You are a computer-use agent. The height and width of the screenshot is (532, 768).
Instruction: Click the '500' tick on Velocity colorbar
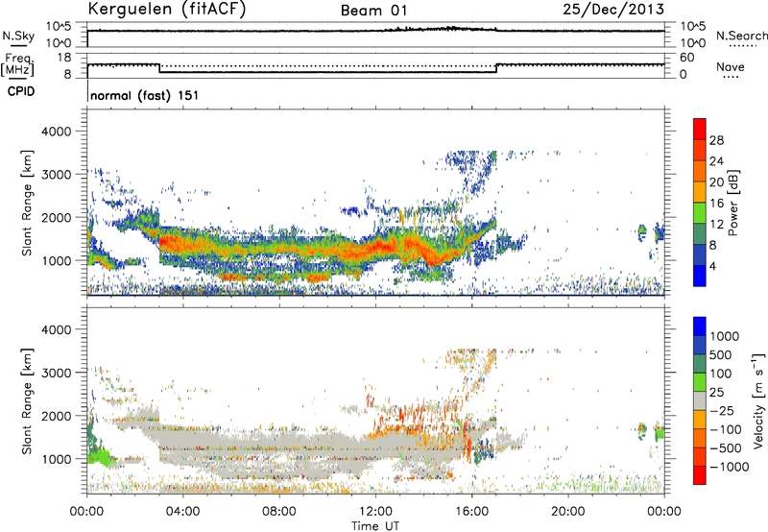tap(721, 354)
